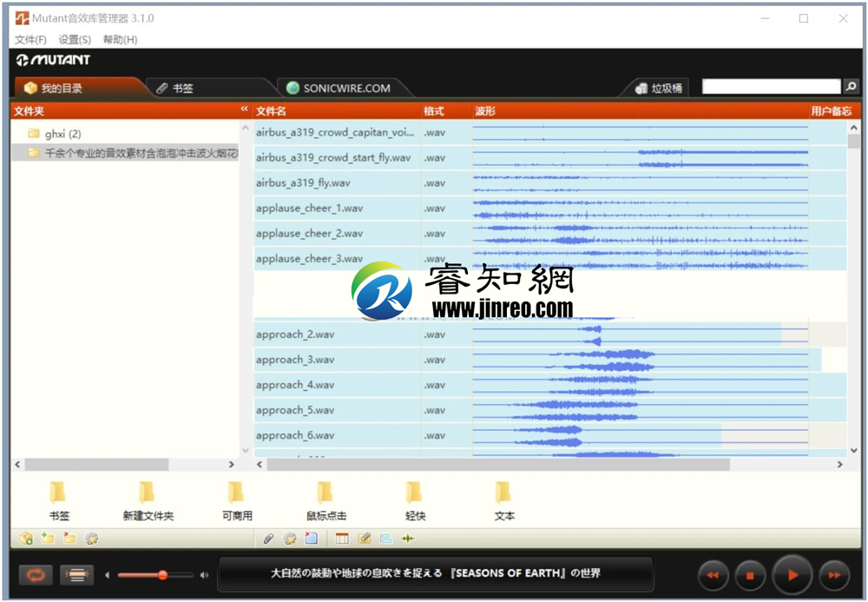
Task: Click the volume slider handle
Action: [x=162, y=575]
